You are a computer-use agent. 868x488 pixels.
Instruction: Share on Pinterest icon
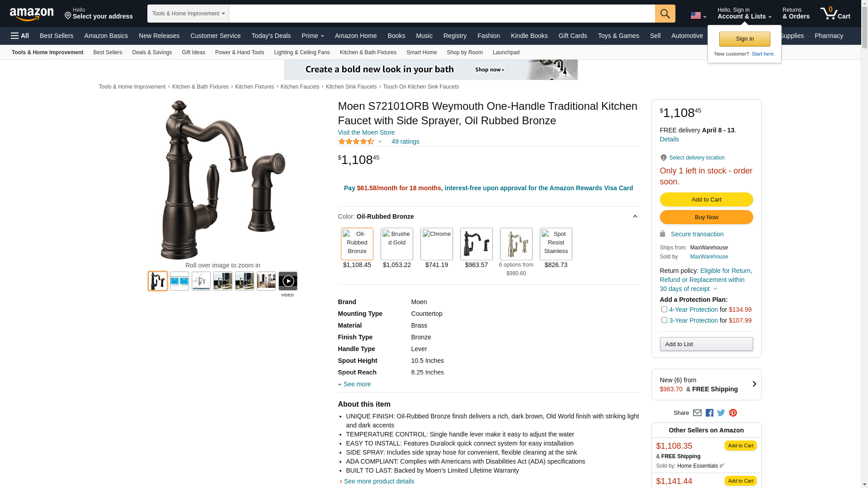(x=733, y=413)
